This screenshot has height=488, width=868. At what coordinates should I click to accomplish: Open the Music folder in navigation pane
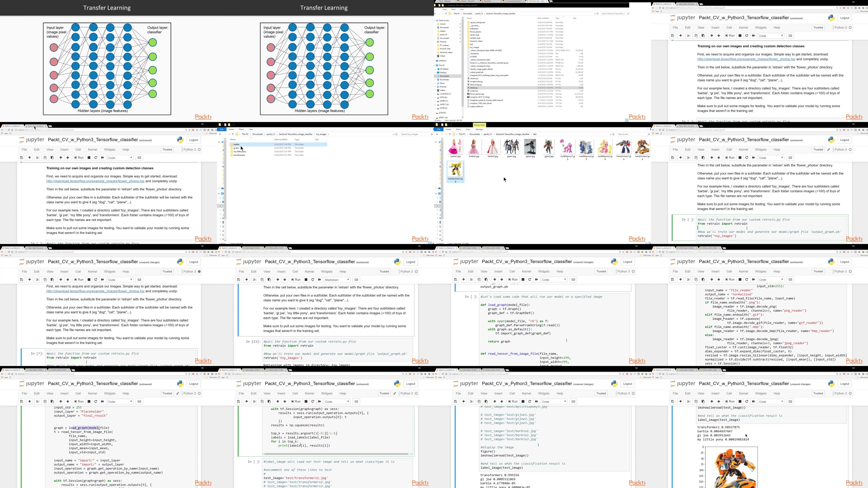point(442,83)
